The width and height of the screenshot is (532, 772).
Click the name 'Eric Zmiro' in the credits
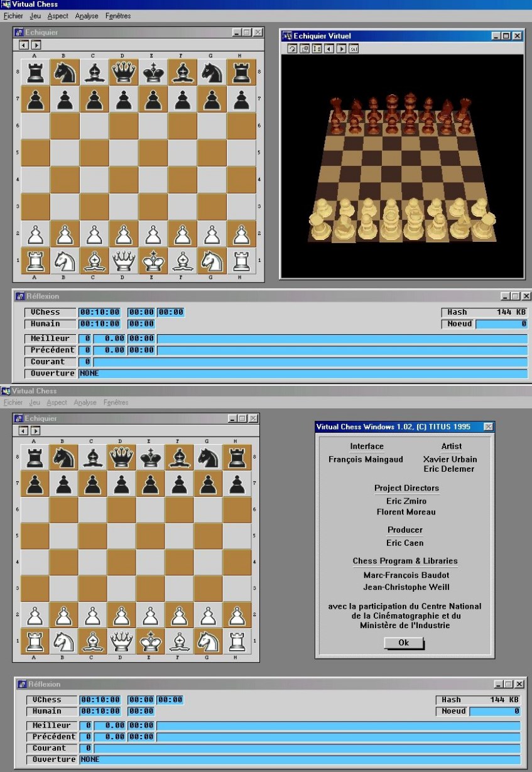(x=406, y=501)
